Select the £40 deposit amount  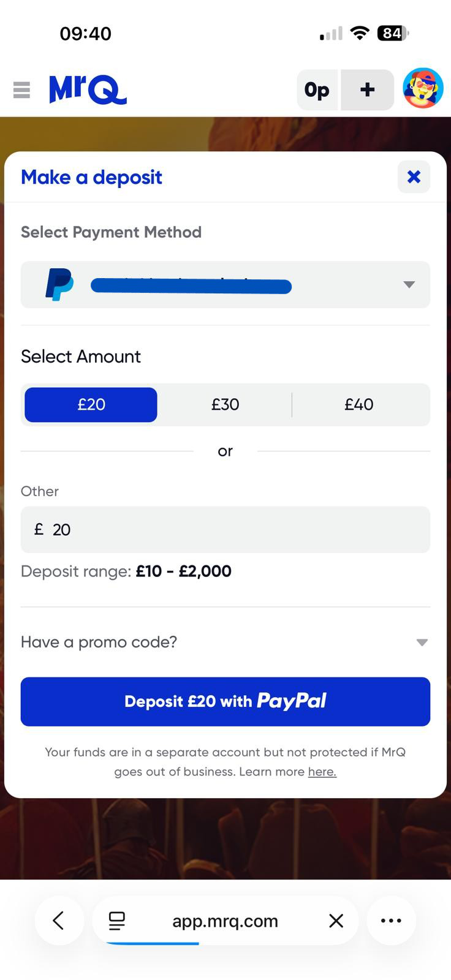pyautogui.click(x=359, y=404)
